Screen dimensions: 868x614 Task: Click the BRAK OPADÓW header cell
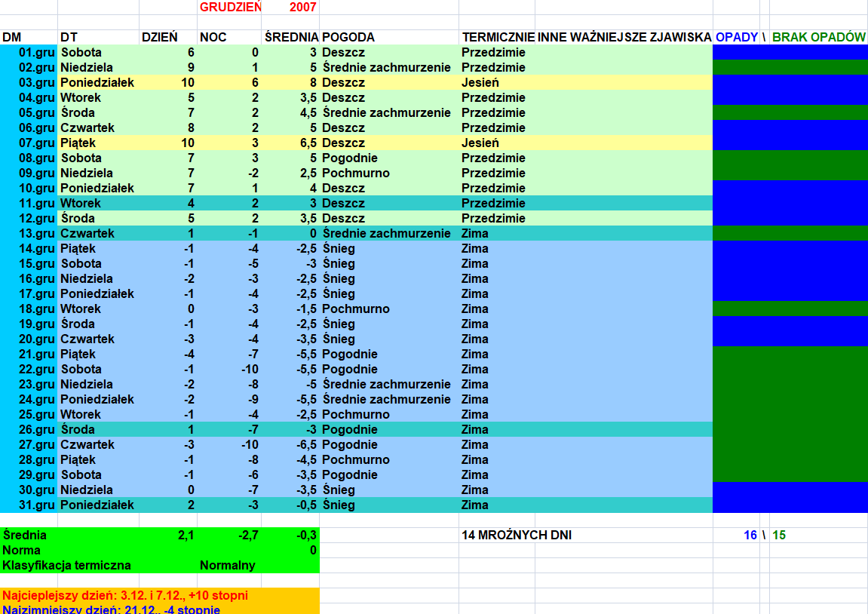click(818, 37)
